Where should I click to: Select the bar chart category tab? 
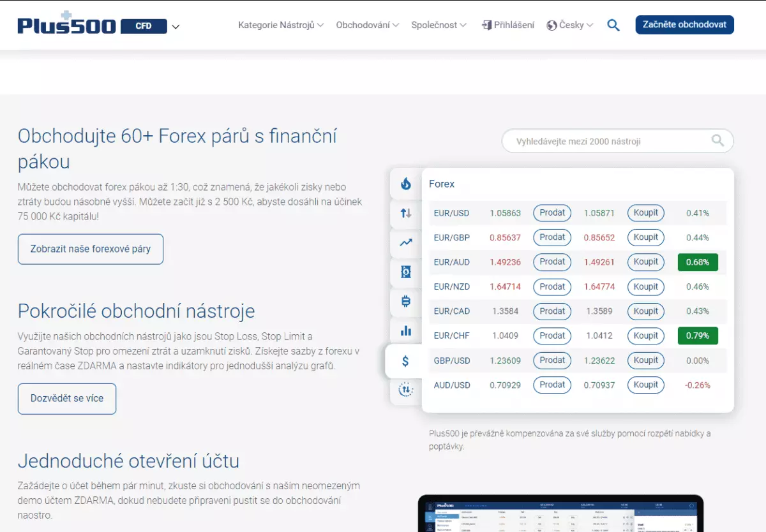406,331
